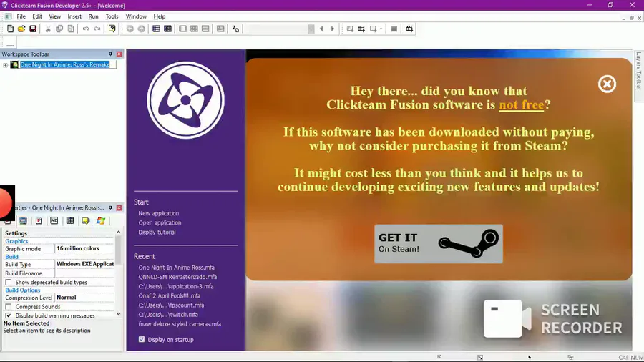Open the frame selector combo box
The width and height of the screenshot is (644, 362).
[280, 29]
